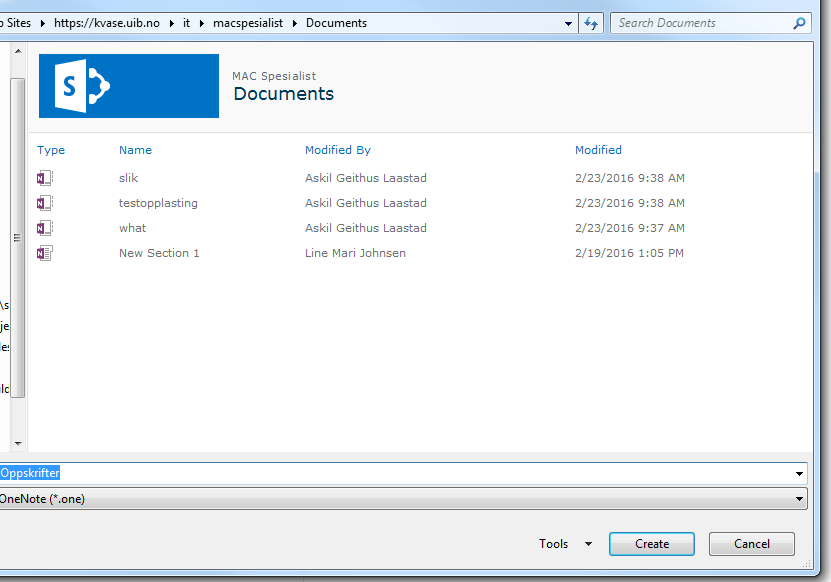Click the OneNote icon beside what
The width and height of the screenshot is (831, 582).
click(x=44, y=228)
